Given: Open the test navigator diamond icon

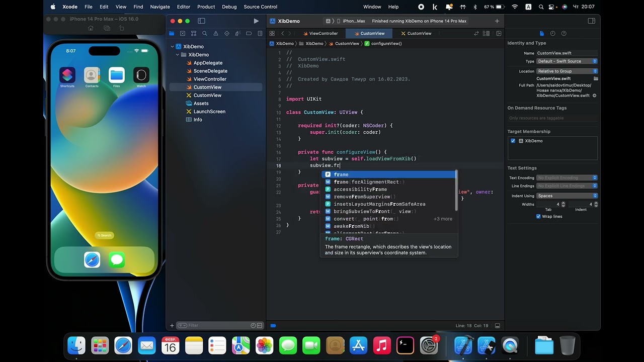Looking at the screenshot, I should [x=226, y=33].
